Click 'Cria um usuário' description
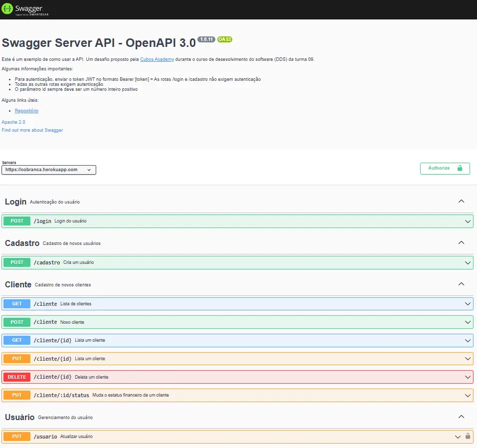 pyautogui.click(x=78, y=262)
